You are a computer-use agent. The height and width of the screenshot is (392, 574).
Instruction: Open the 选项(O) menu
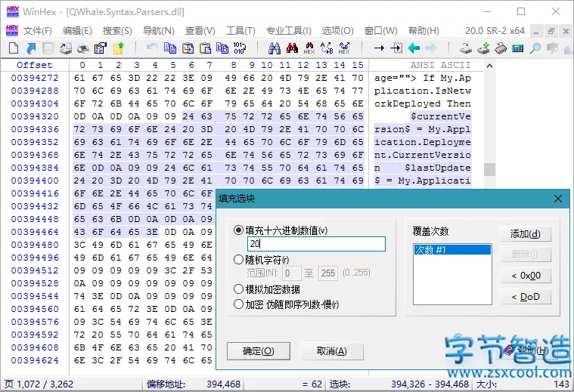coord(337,31)
